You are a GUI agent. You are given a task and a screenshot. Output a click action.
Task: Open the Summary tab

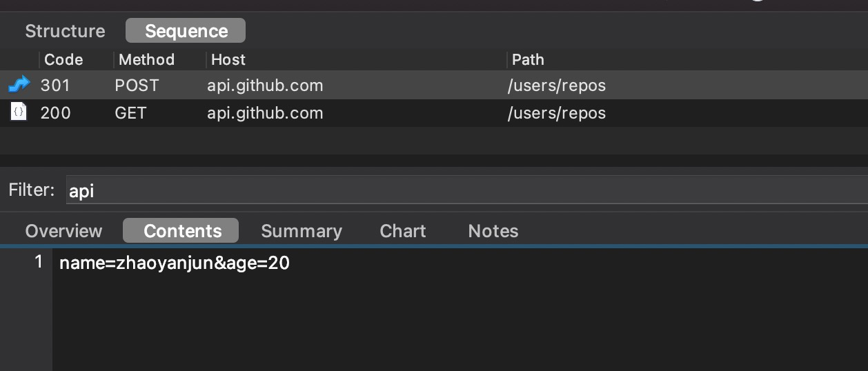point(302,231)
